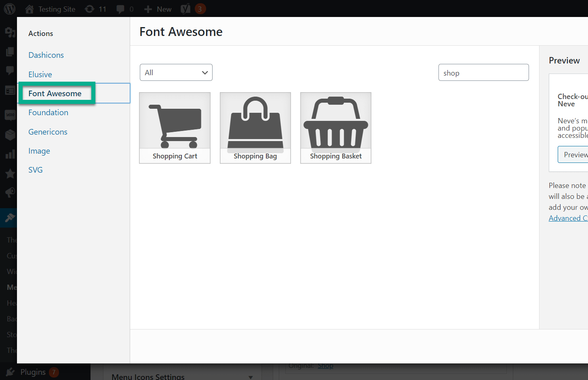The image size is (588, 380).
Task: Switch to the Dashicons tab
Action: tap(46, 55)
